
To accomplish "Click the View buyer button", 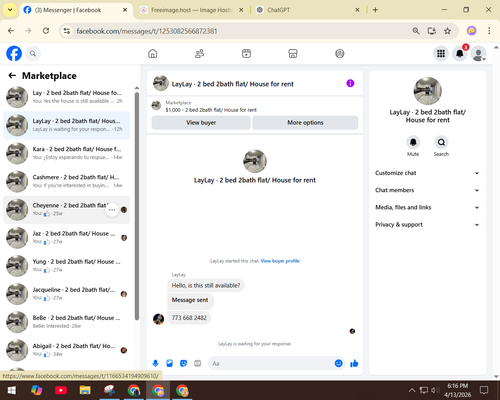I will 201,123.
